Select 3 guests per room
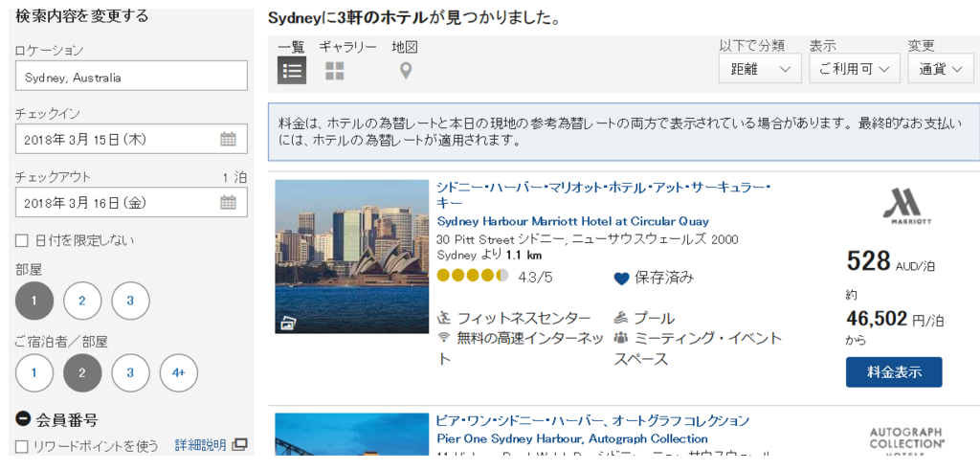Screen dimensions: 980x470 tap(130, 372)
